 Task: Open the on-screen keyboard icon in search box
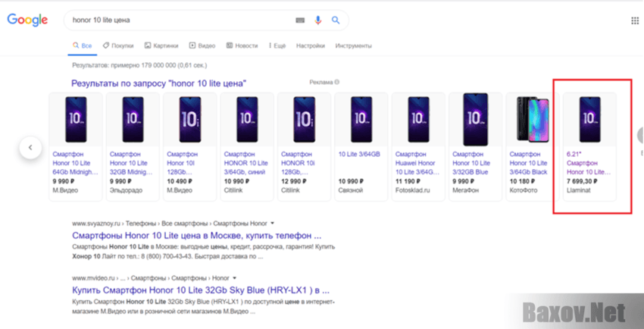pyautogui.click(x=301, y=20)
